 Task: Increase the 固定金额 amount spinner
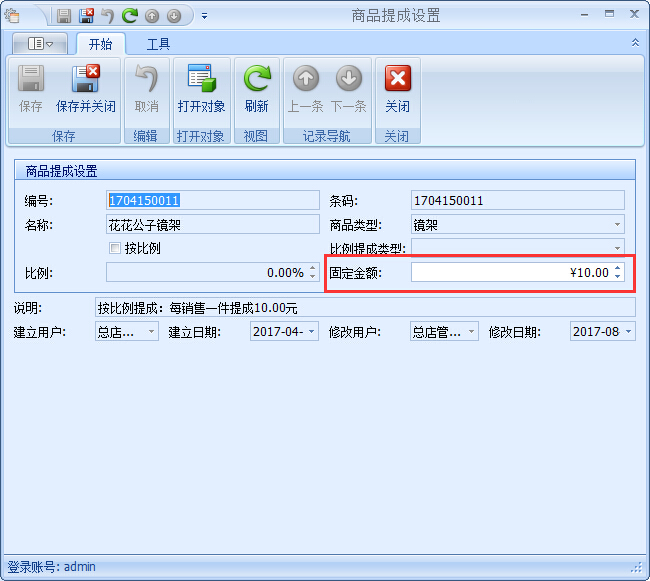pos(617,268)
